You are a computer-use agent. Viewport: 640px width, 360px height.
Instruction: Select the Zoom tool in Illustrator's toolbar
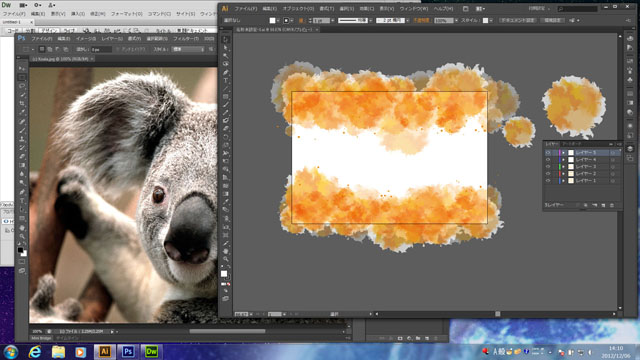[x=226, y=259]
